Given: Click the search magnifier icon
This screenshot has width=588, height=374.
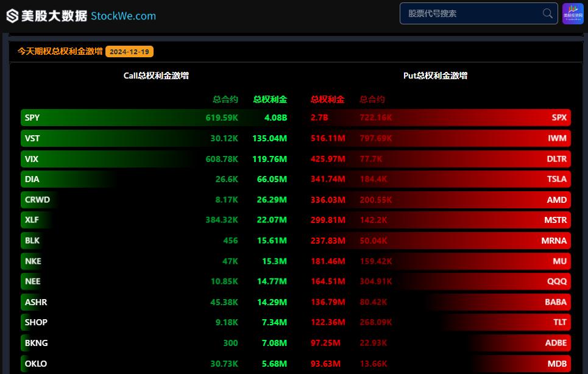Looking at the screenshot, I should [548, 13].
